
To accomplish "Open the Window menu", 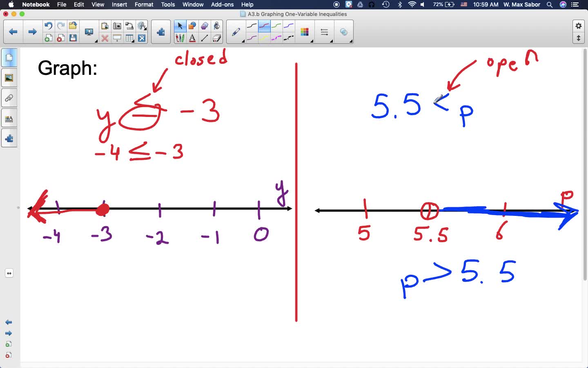I will (193, 4).
